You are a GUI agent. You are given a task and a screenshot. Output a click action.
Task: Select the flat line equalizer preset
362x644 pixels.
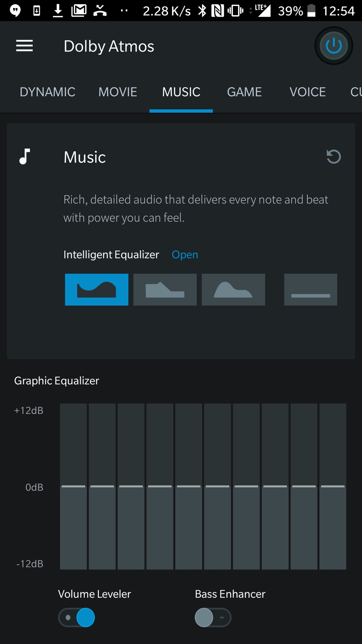point(310,290)
